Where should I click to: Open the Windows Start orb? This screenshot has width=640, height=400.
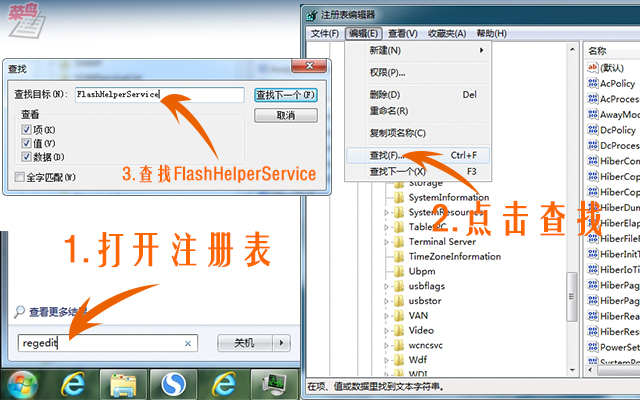tap(22, 385)
